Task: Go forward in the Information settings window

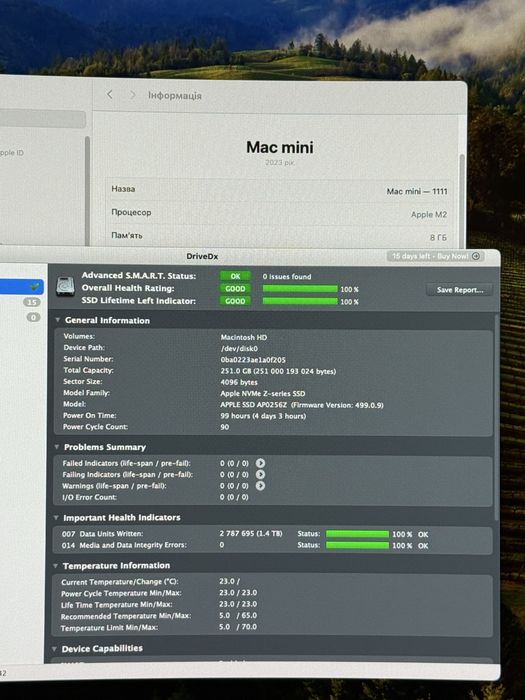Action: coord(133,95)
